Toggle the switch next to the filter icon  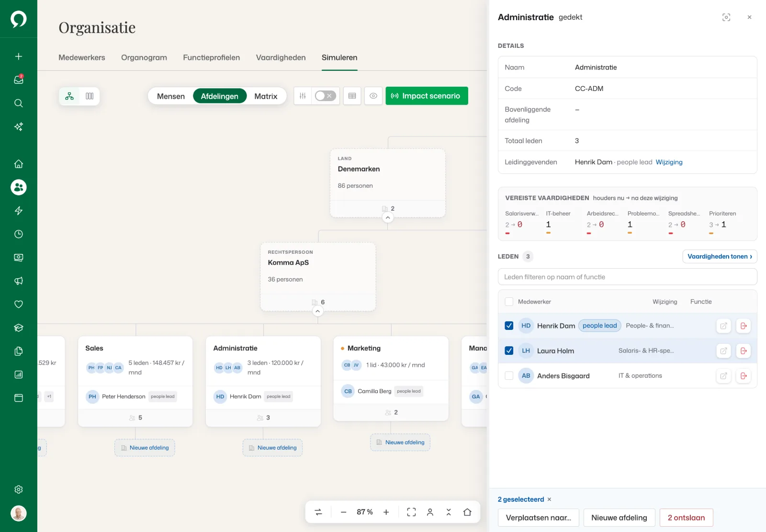pos(325,96)
